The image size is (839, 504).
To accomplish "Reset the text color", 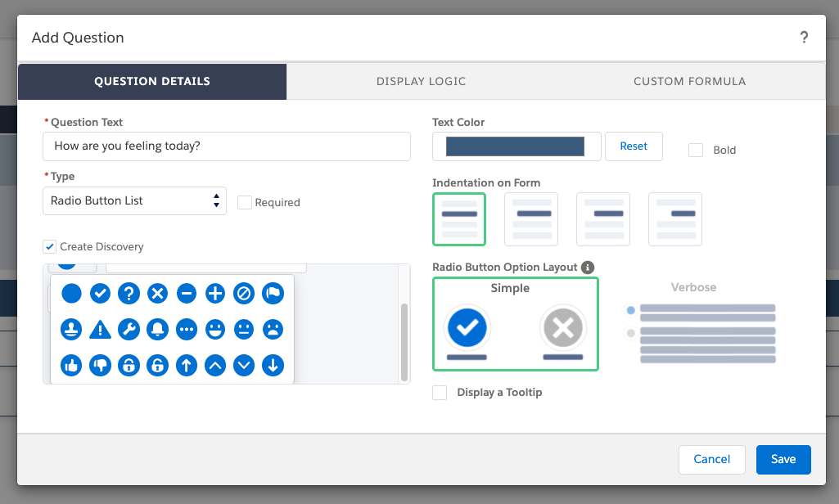I will (634, 146).
